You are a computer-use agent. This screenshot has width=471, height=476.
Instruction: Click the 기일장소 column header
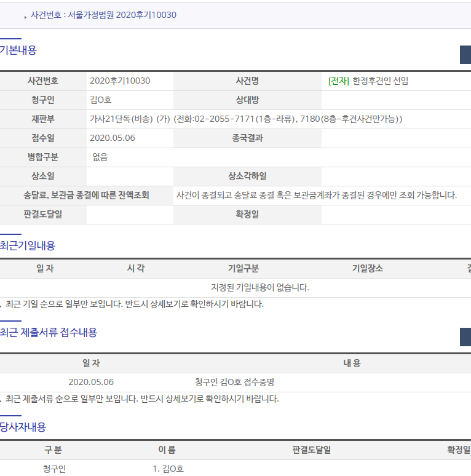[367, 268]
